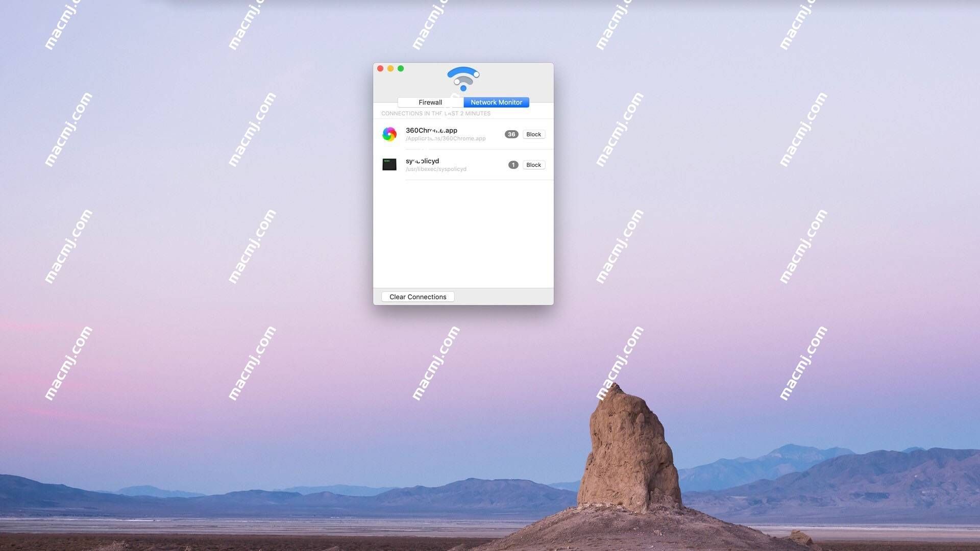Click the red traffic light button

380,69
